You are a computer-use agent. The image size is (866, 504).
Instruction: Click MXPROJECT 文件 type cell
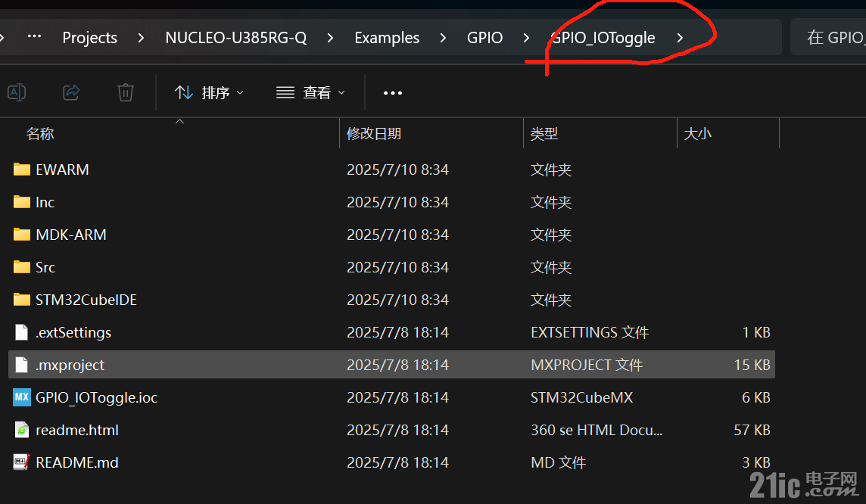587,365
